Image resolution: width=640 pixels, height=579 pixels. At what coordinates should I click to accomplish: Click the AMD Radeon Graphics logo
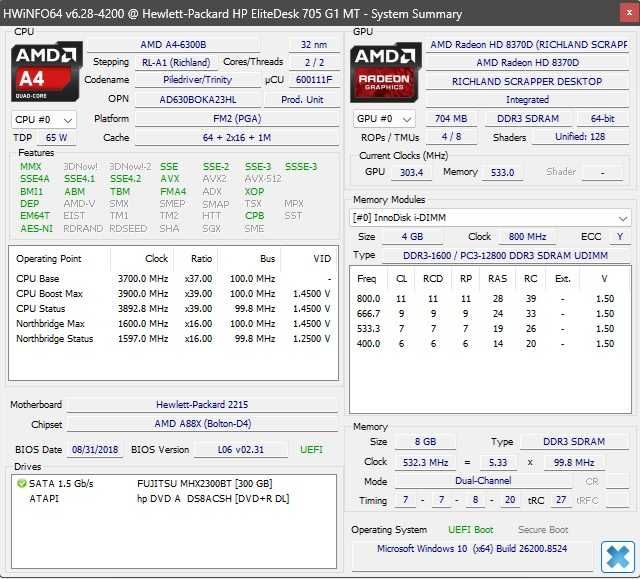coord(386,72)
